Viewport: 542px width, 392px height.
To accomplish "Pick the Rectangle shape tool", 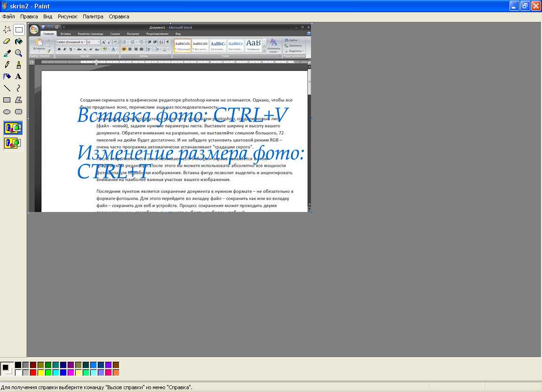I will [x=7, y=100].
